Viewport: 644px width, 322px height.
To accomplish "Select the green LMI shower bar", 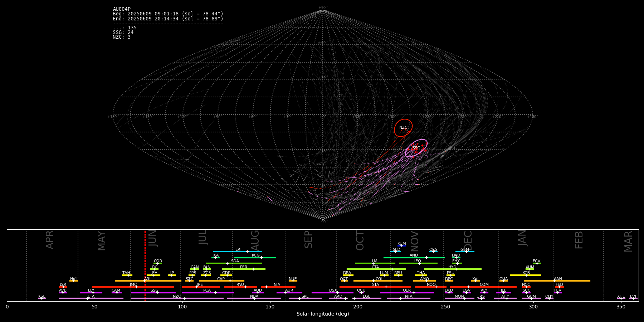I will (375, 263).
